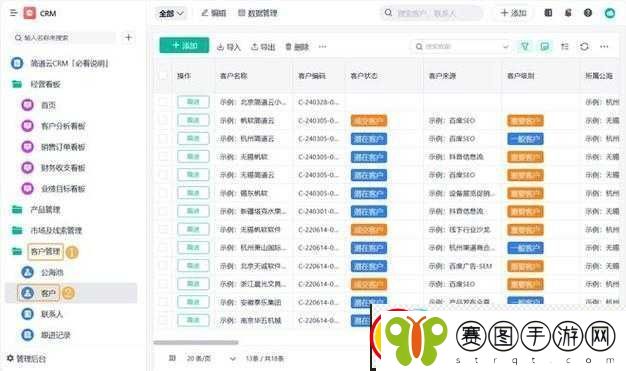
Task: Check the row for 安徽泰乐集团
Action: pos(163,302)
